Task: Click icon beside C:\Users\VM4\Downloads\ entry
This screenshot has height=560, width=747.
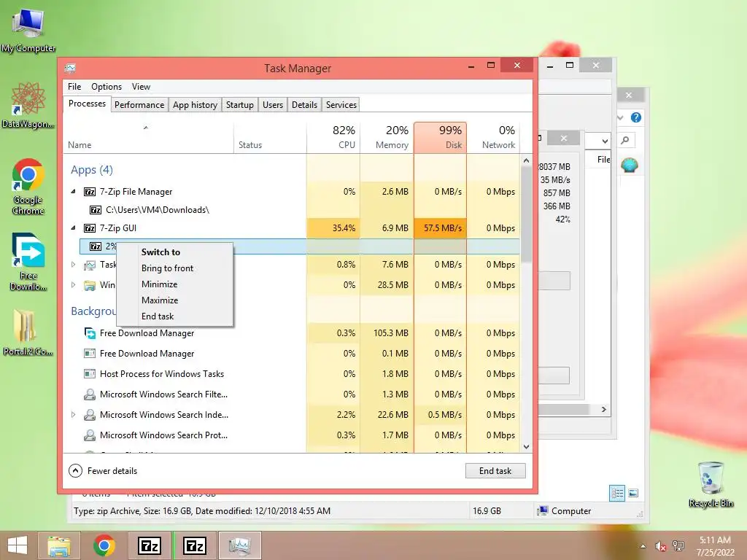Action: tap(96, 210)
